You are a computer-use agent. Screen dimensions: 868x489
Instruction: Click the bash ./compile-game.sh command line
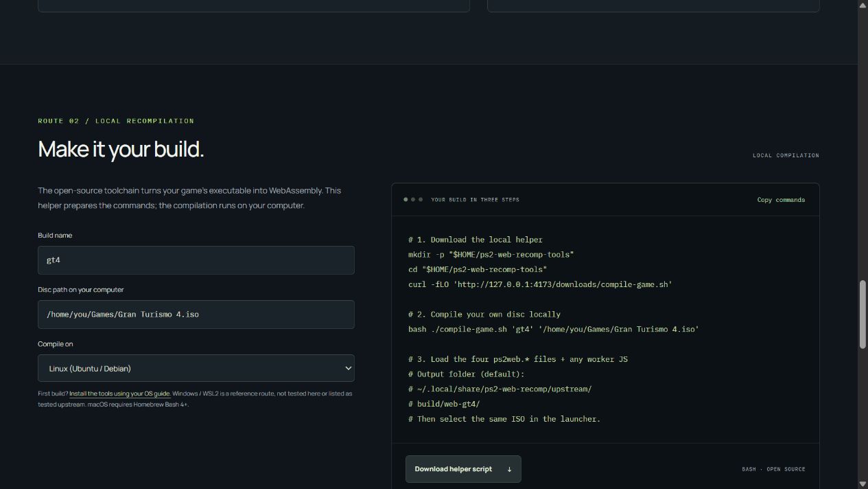(x=554, y=329)
